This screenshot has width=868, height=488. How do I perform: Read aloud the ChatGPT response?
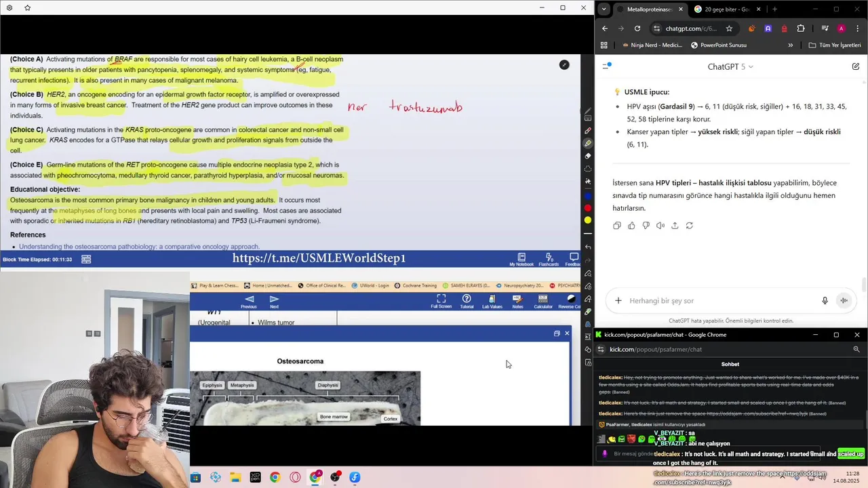pos(660,226)
